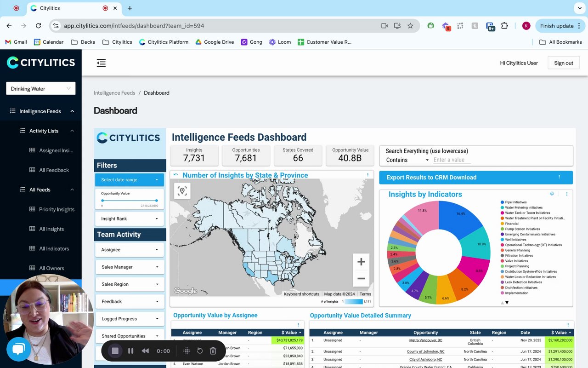Click the undo arrow beside the map title

[x=175, y=175]
